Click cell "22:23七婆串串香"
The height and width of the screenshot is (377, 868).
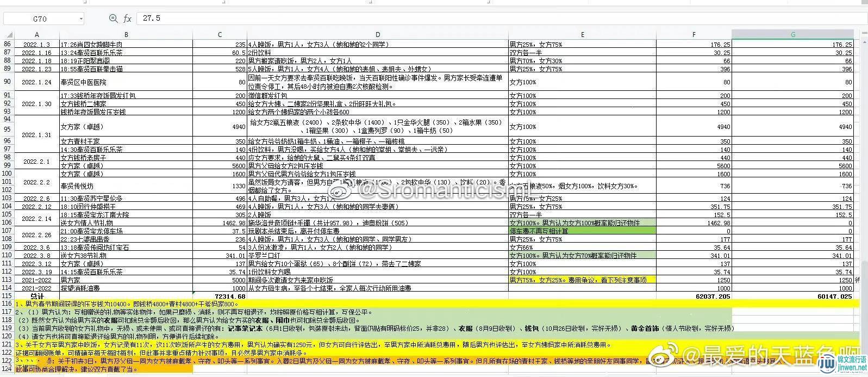(x=126, y=239)
